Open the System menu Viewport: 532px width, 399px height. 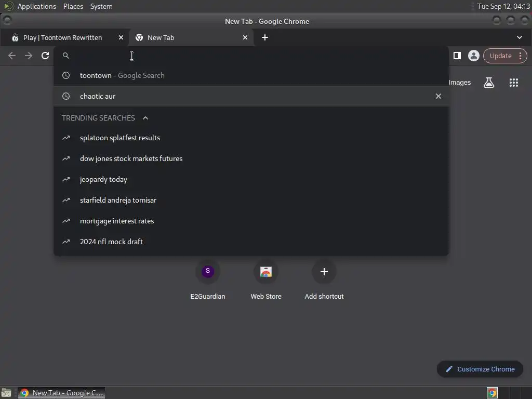pyautogui.click(x=101, y=6)
